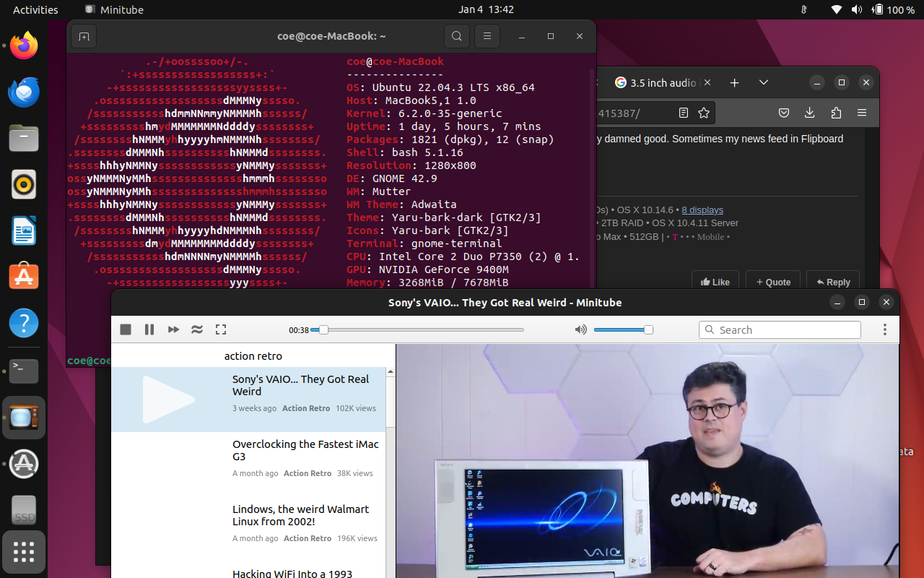Toggle fullscreen in Minitube toolbar
The image size is (924, 578).
221,329
